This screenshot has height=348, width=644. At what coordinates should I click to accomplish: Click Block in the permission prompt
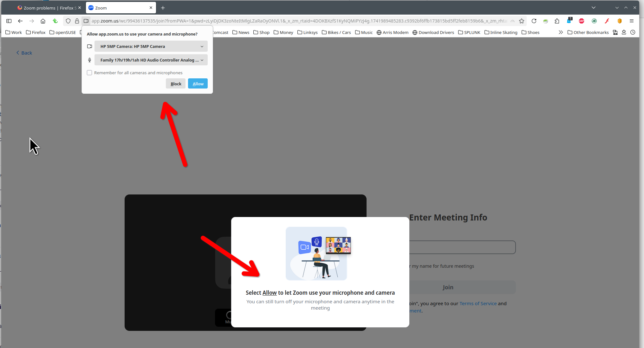tap(176, 84)
